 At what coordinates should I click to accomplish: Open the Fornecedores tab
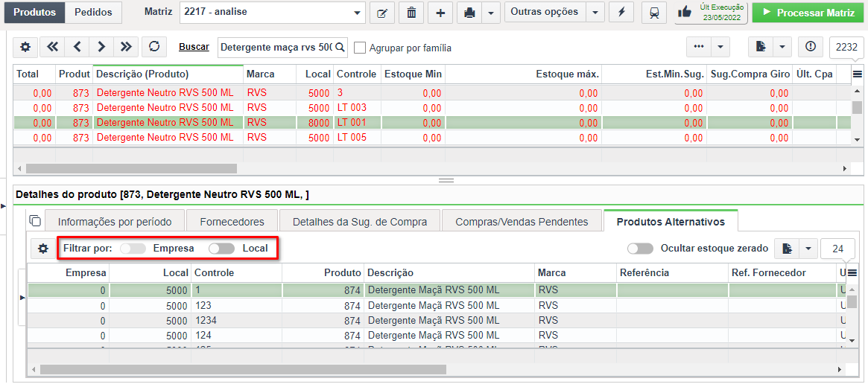coord(232,222)
